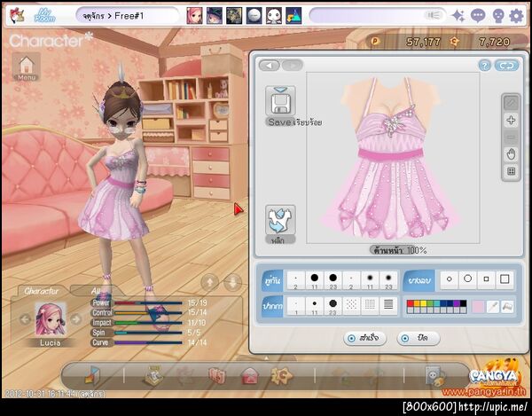Click the zoom in plus tool
This screenshot has width=532, height=416.
[x=511, y=120]
